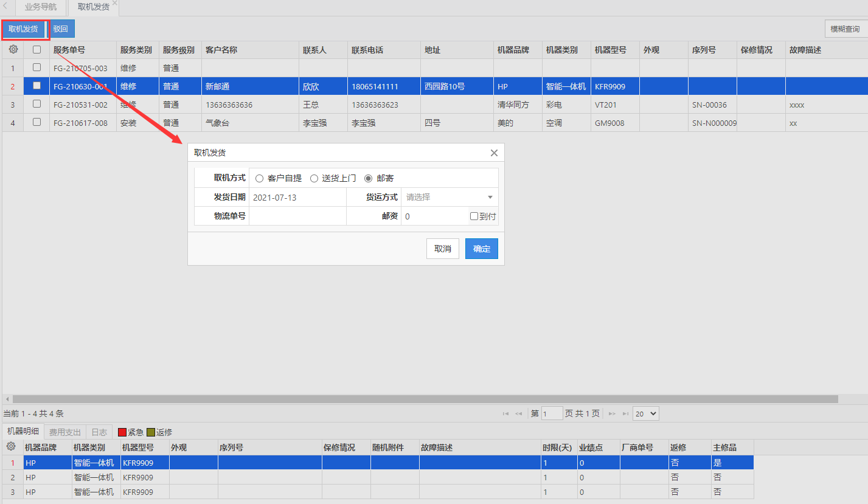Select detail row 3 in machine table
The image size is (868, 504).
[378, 491]
